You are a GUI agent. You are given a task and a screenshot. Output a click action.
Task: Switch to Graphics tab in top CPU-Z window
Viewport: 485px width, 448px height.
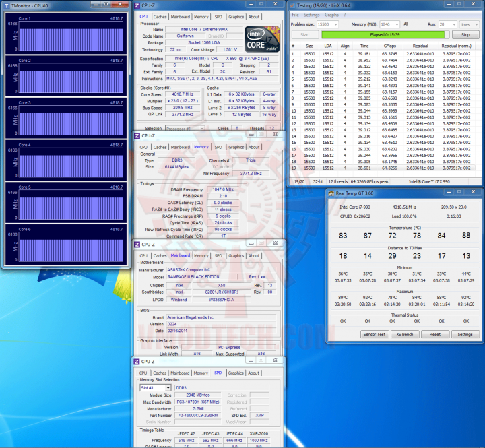point(236,17)
